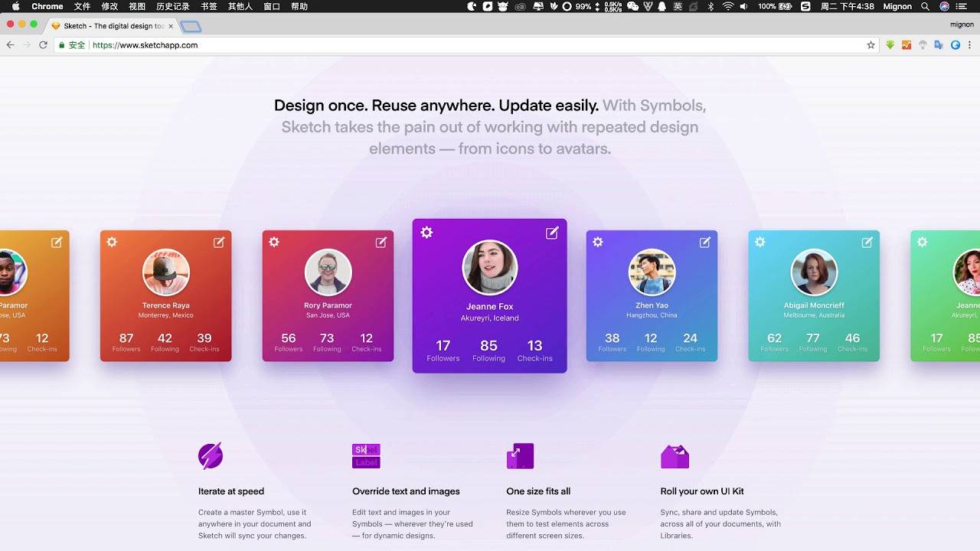Click edit icon on Jeanne Fox card
The height and width of the screenshot is (551, 980).
[x=552, y=233]
